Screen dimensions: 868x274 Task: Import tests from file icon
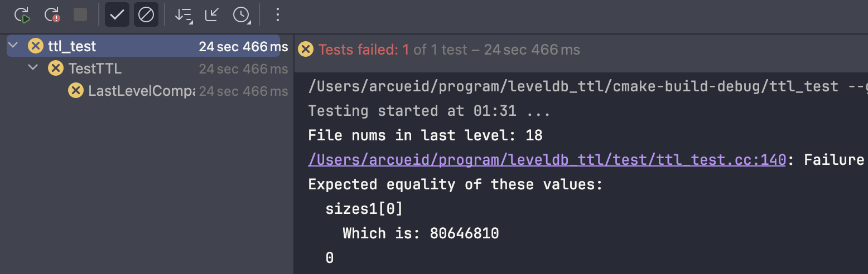coord(211,15)
